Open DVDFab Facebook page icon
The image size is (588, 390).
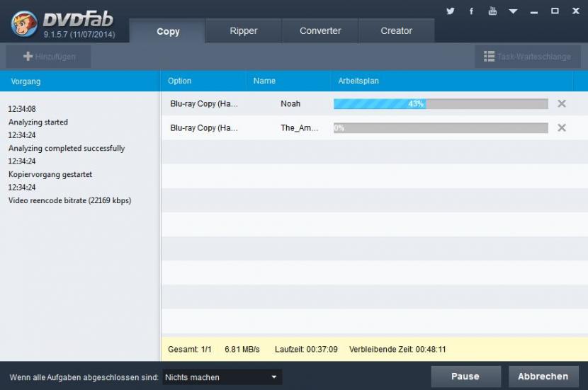pos(471,11)
